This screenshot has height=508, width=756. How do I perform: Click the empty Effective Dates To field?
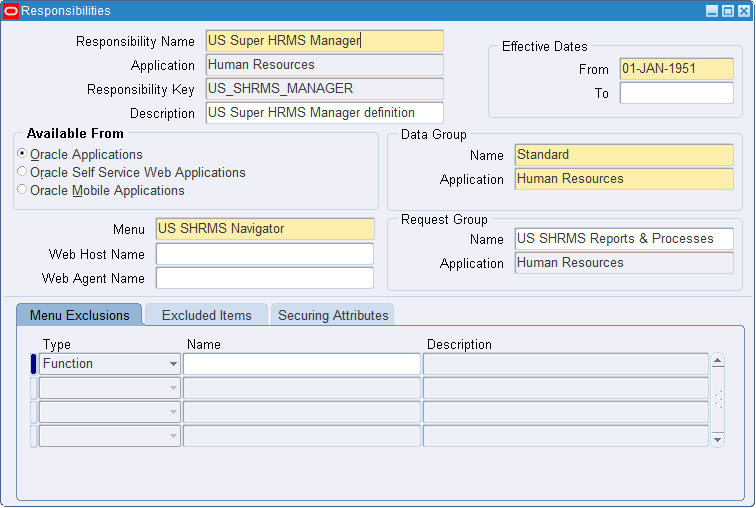[x=676, y=93]
